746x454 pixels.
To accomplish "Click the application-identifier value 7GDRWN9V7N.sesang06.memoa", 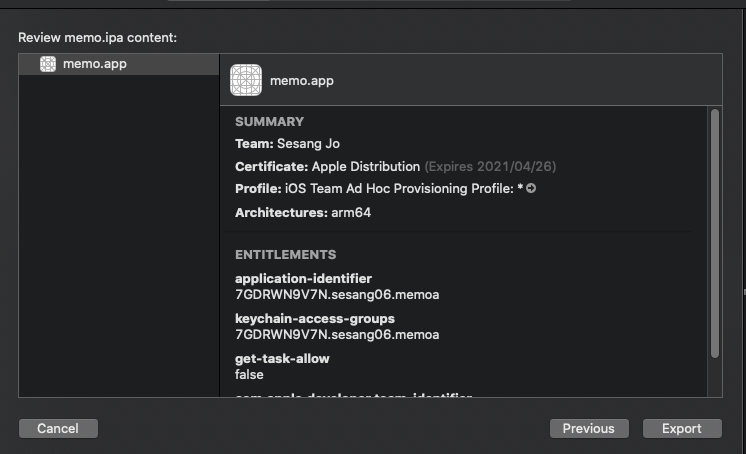I will [337, 295].
